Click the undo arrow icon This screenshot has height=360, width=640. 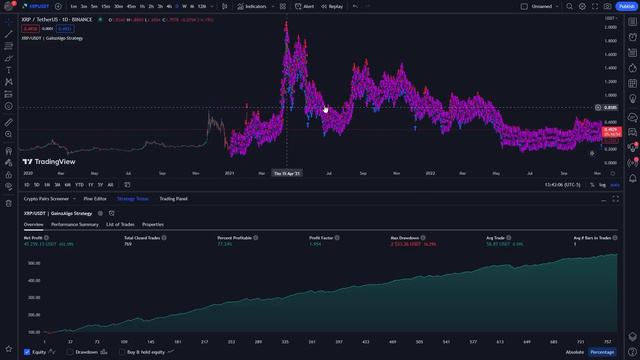pyautogui.click(x=355, y=7)
